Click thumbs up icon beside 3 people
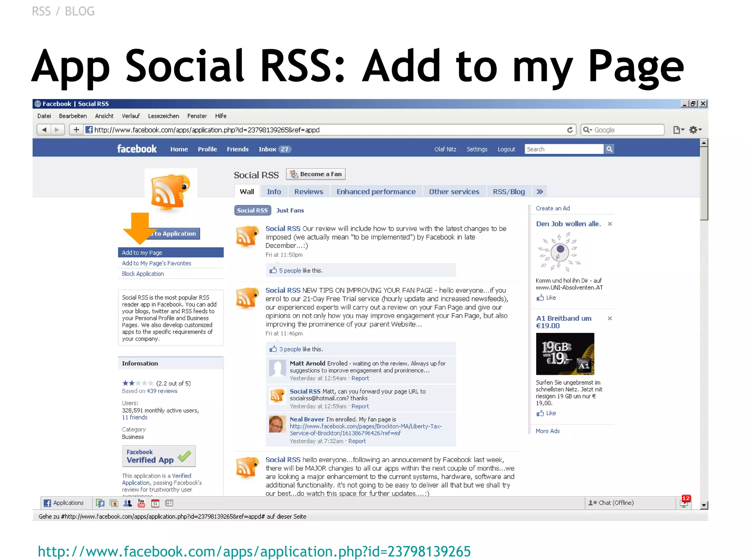747x560 pixels. [x=273, y=349]
